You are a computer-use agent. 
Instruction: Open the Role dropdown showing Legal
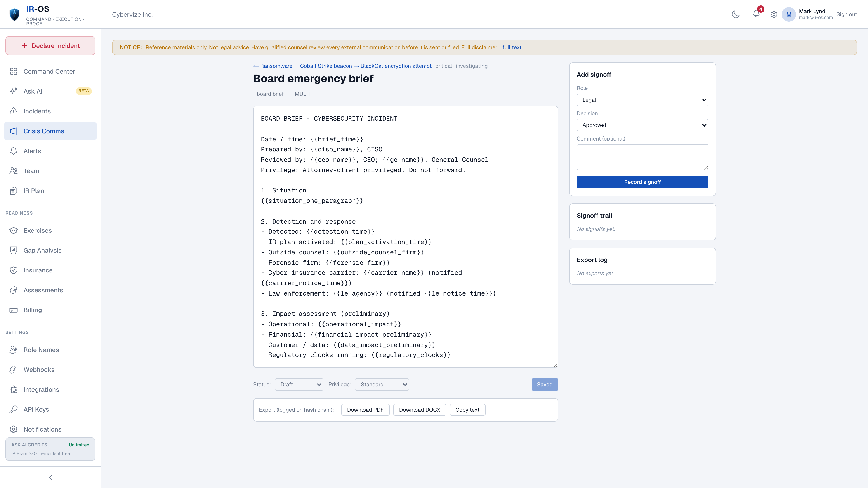(x=642, y=100)
